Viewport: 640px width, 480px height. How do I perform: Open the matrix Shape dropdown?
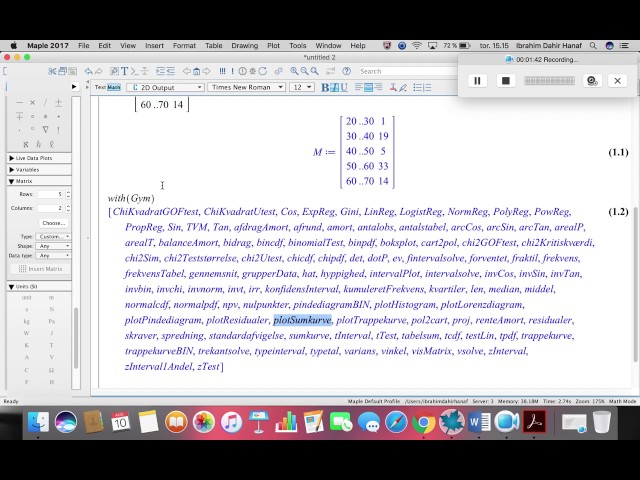click(x=53, y=246)
